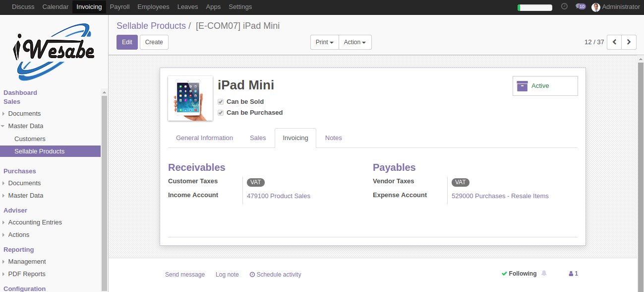Click the Edit button
This screenshot has width=644, height=292.
point(127,42)
